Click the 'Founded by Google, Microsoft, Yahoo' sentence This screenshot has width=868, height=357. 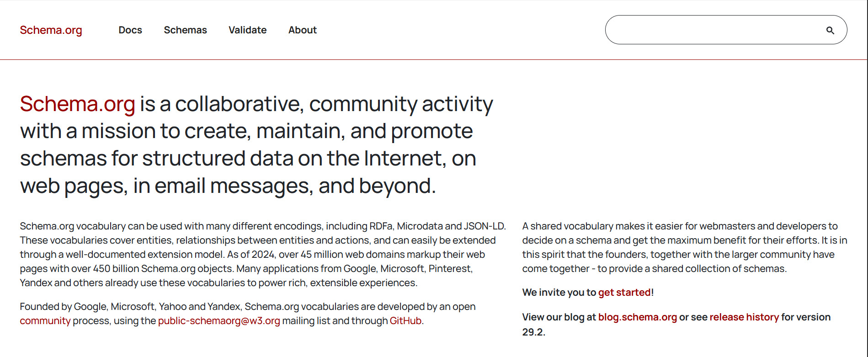coord(248,307)
